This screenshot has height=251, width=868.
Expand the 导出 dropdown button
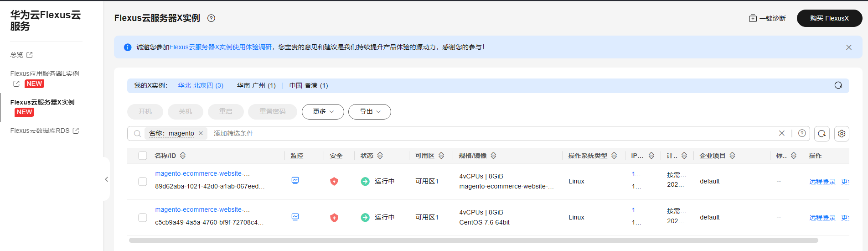(x=370, y=112)
